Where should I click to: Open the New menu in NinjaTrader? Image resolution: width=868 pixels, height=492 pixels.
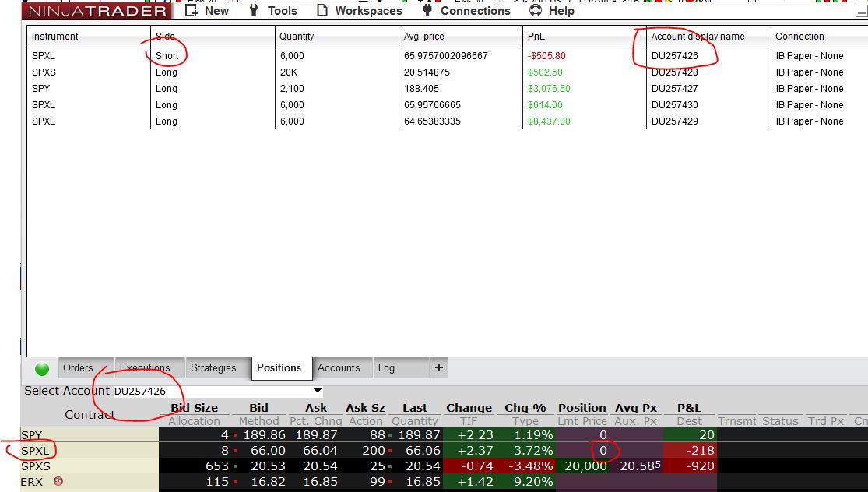pyautogui.click(x=216, y=11)
